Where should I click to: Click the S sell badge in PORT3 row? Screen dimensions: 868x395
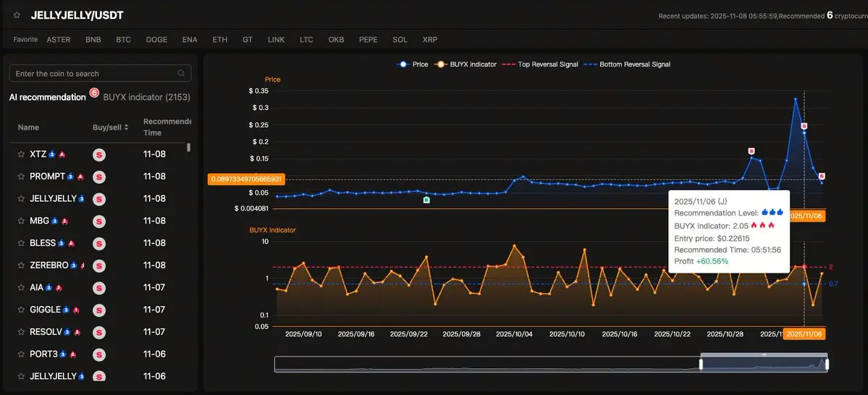click(x=99, y=354)
